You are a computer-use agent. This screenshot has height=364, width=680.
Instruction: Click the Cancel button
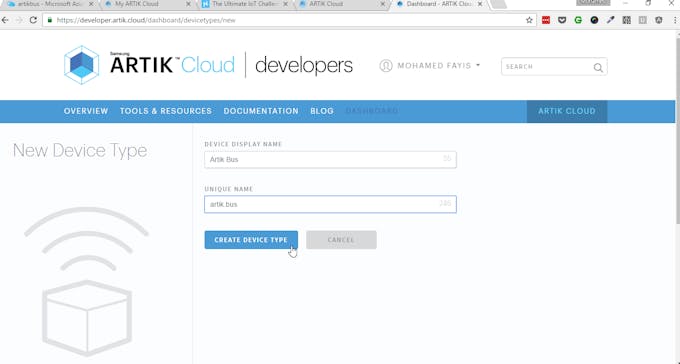[341, 239]
